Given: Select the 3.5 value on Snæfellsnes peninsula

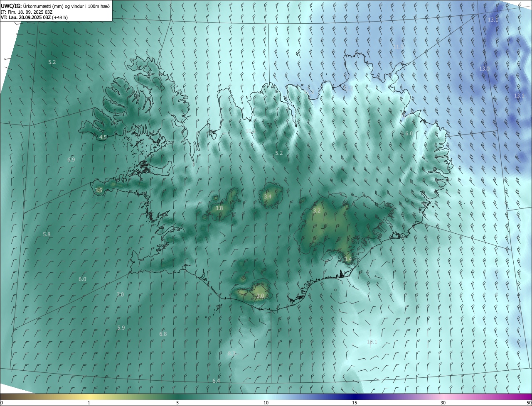Looking at the screenshot, I should click(x=99, y=191).
